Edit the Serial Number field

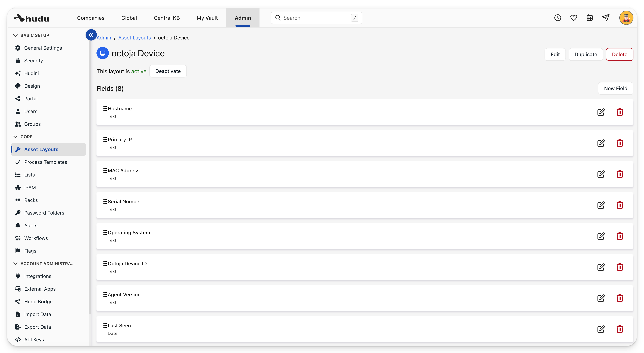(601, 205)
